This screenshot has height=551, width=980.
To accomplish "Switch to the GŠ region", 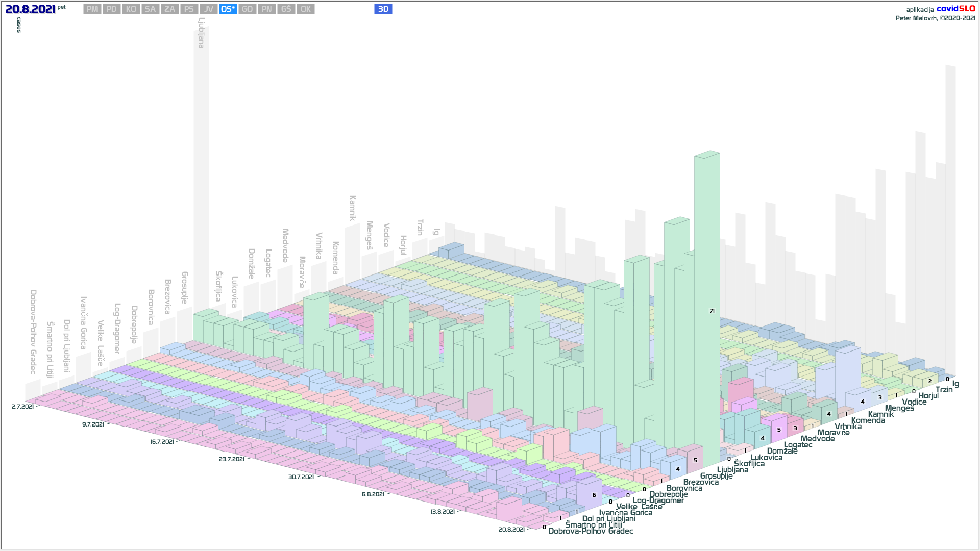I will pyautogui.click(x=286, y=9).
